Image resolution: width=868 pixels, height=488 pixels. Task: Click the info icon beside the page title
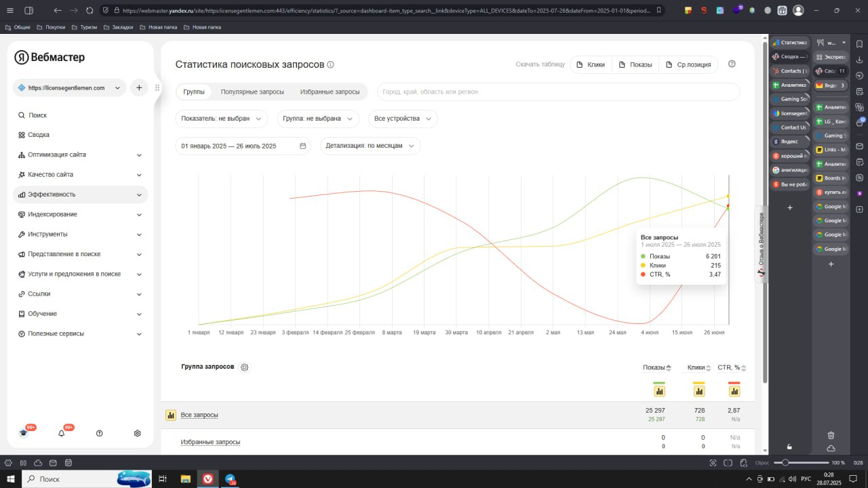coord(331,64)
